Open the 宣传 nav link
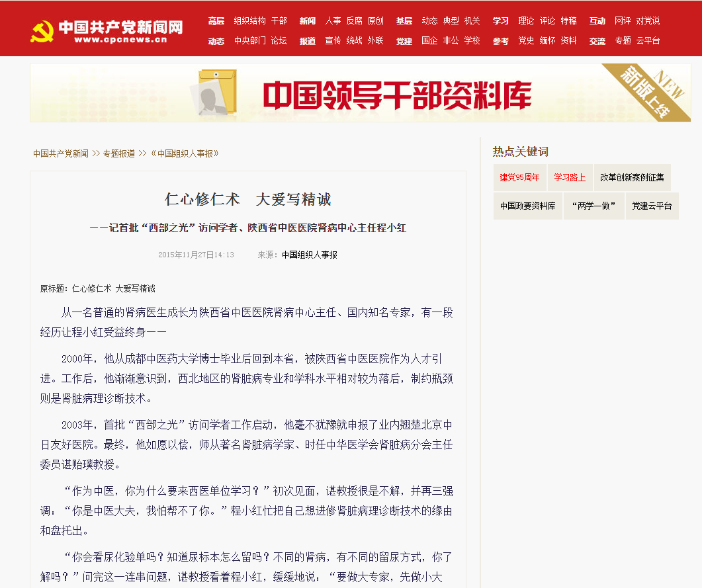Viewport: 702px width, 588px height. pyautogui.click(x=333, y=41)
